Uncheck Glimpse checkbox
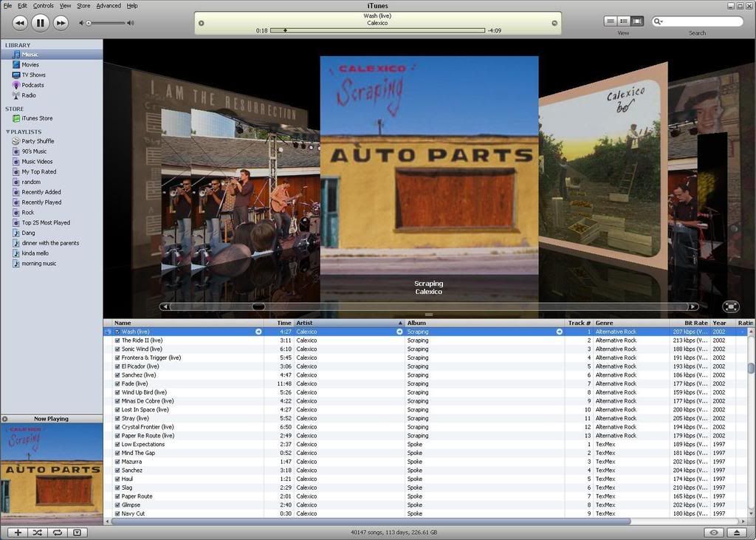This screenshot has height=540, width=756. [x=117, y=505]
